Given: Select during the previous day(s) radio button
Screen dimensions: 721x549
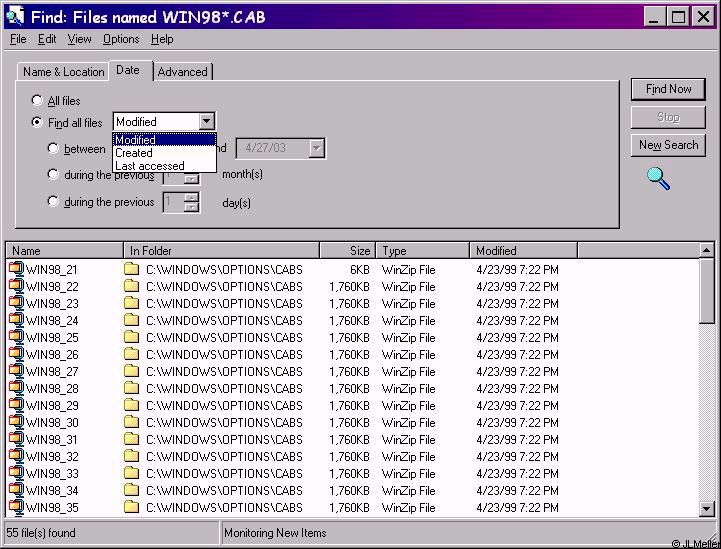Looking at the screenshot, I should 53,201.
